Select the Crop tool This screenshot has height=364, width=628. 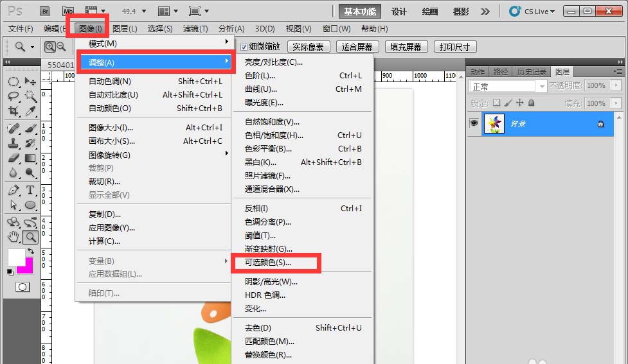13,111
